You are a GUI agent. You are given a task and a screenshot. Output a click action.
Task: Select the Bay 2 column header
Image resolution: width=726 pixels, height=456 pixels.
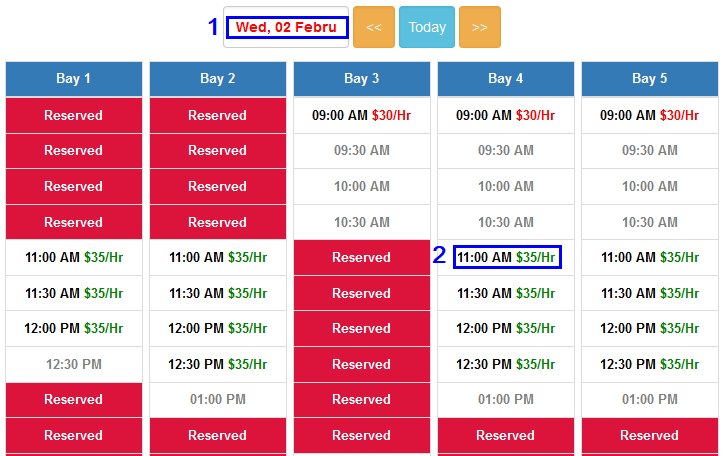[218, 79]
